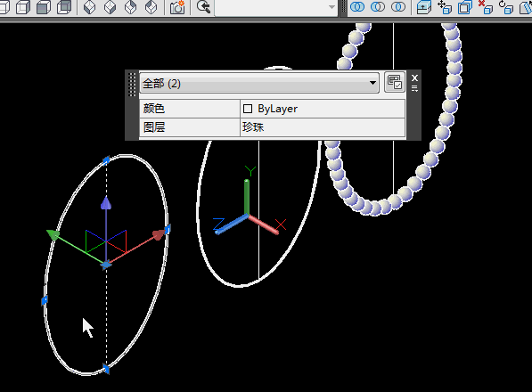Switch to SE Isometric view
The width and height of the screenshot is (532, 392).
(x=110, y=7)
